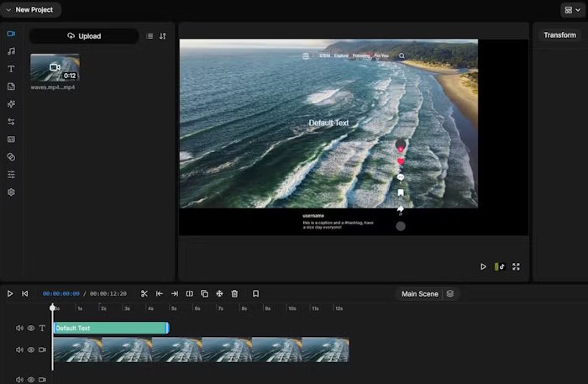Open the linked shapes panel icon
Image resolution: width=588 pixels, height=384 pixels.
[x=11, y=157]
